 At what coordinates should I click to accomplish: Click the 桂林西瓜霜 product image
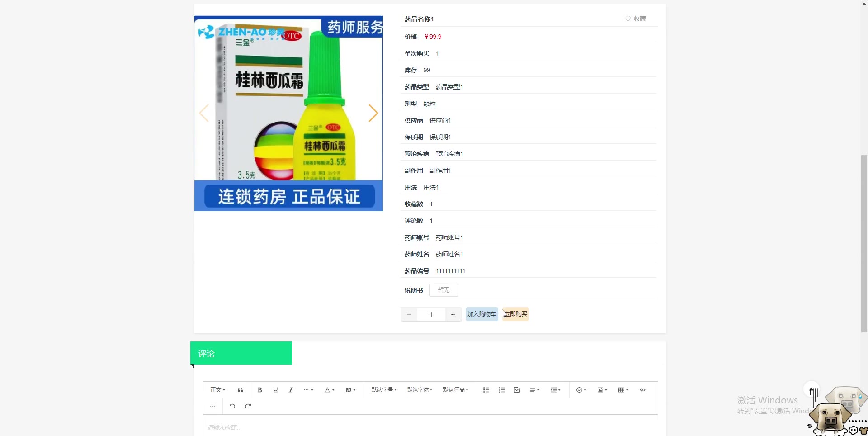point(288,114)
